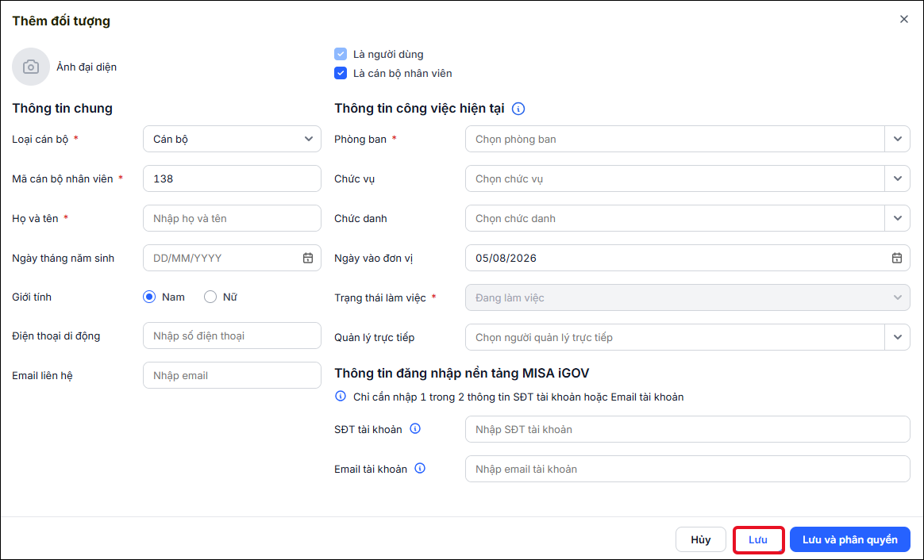Click the Lưu button
Viewport: 924px width, 560px height.
pyautogui.click(x=758, y=539)
